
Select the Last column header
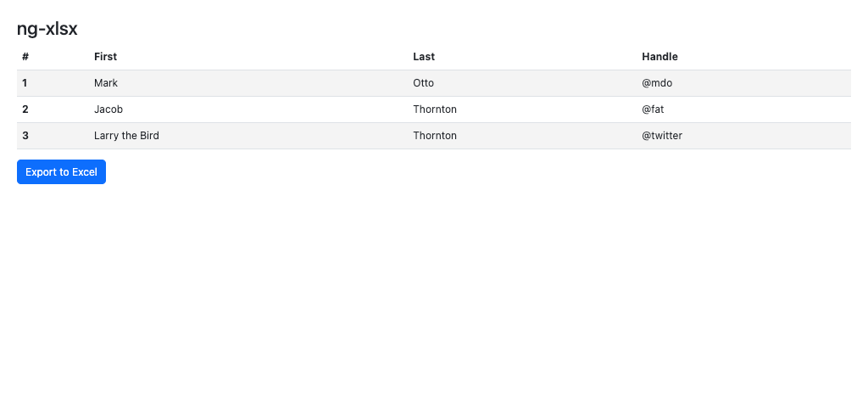424,57
